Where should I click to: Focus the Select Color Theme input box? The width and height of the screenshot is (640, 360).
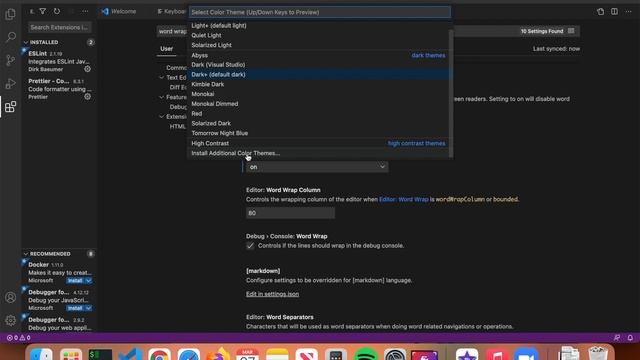(x=320, y=12)
